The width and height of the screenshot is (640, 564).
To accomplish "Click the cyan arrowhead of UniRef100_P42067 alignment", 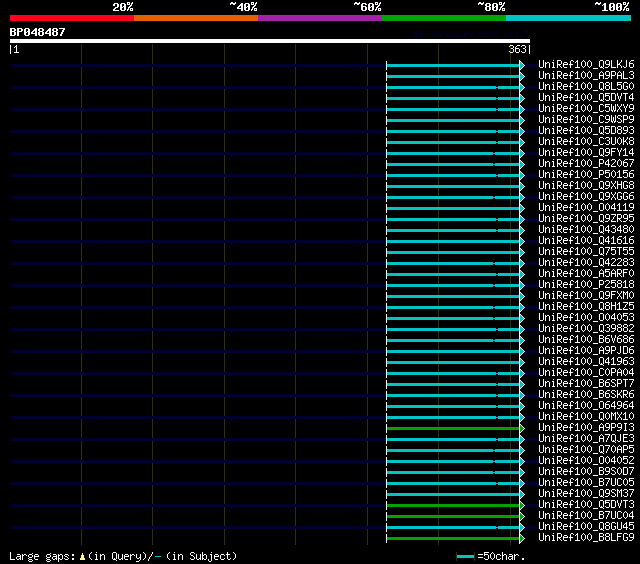I will (x=522, y=164).
